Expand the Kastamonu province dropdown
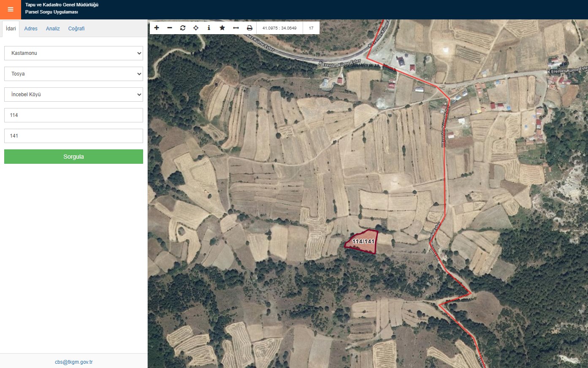This screenshot has width=588, height=368. click(x=73, y=53)
